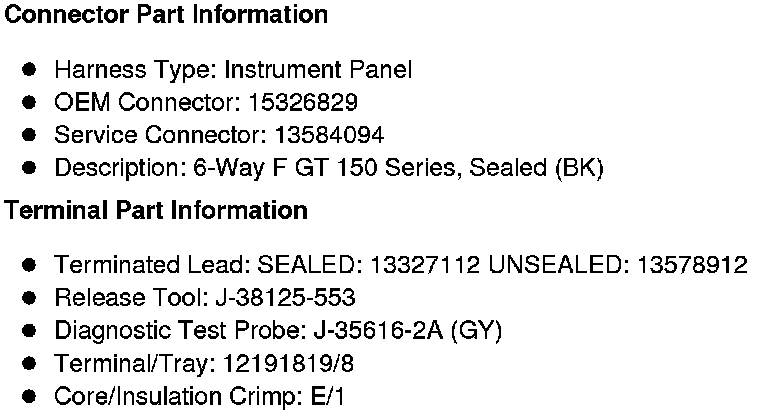Screen dimensions: 768x416
Task: Click the bullet beside Terminated Lead
Action: click(x=30, y=265)
